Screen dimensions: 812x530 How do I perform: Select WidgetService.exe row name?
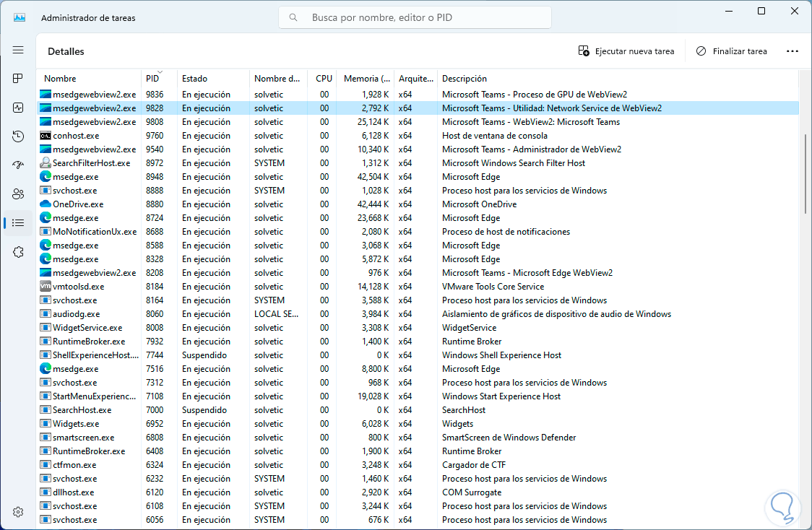pyautogui.click(x=87, y=328)
